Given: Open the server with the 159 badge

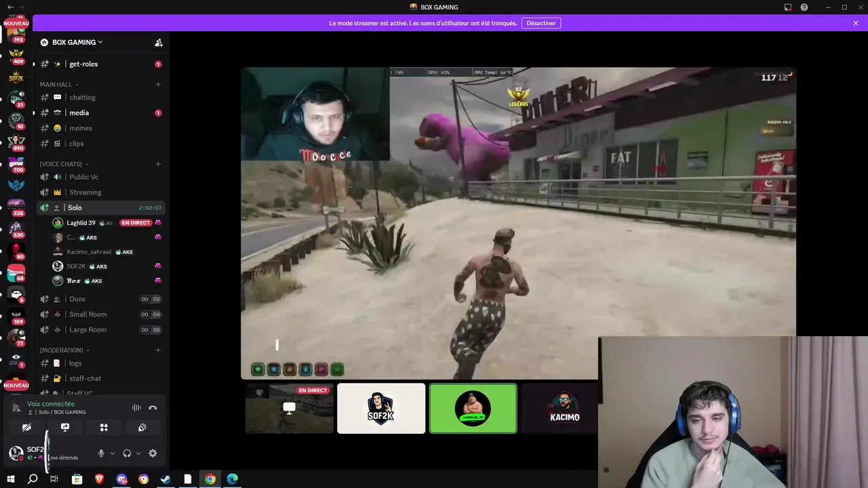Looking at the screenshot, I should pos(16,316).
